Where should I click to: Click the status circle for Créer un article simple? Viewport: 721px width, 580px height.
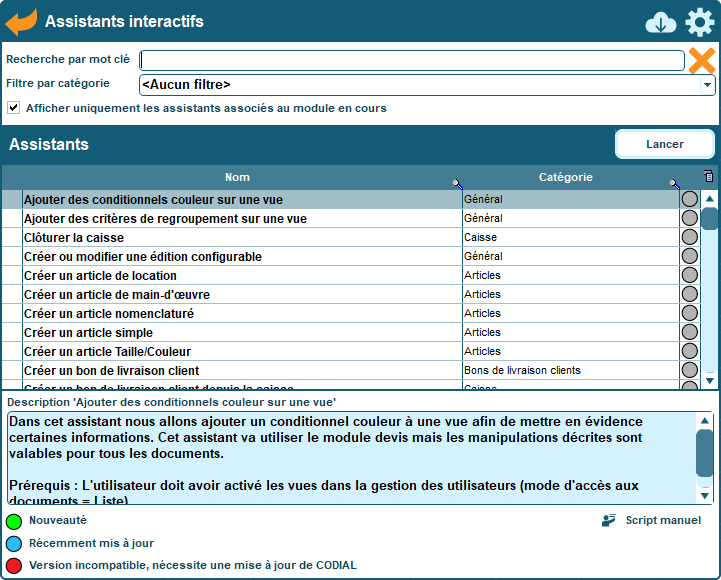pyautogui.click(x=689, y=332)
